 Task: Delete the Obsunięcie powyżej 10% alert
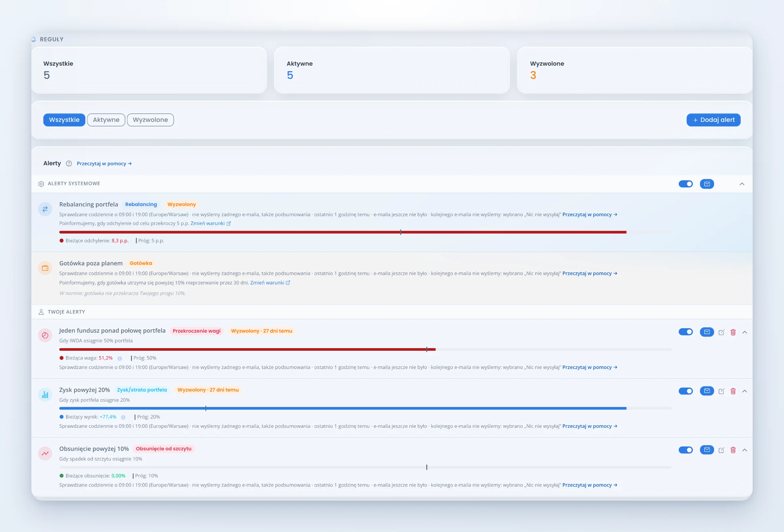[733, 450]
